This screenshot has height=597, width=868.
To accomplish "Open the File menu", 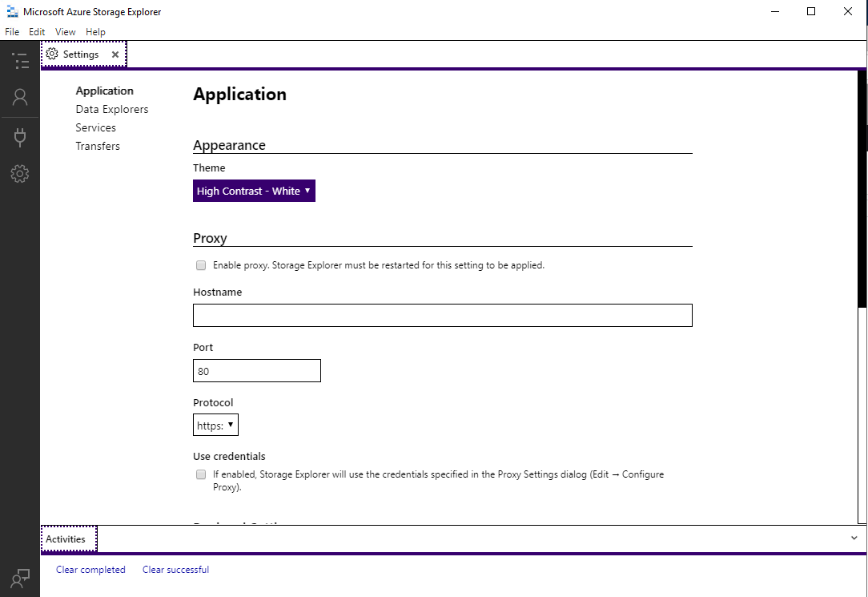I will 12,31.
